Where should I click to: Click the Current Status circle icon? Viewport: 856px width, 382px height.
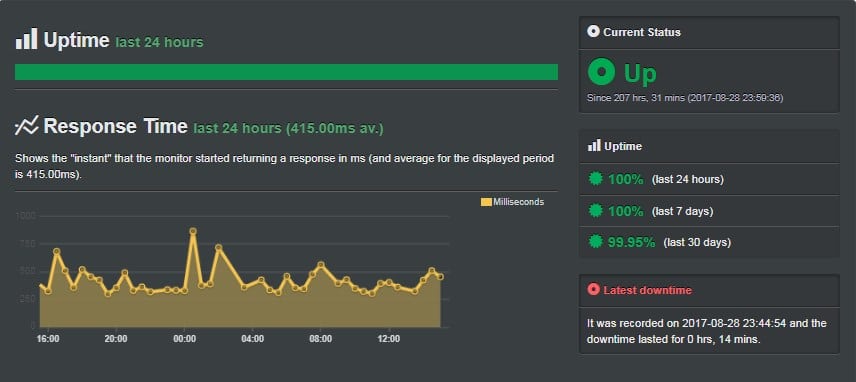[x=593, y=32]
